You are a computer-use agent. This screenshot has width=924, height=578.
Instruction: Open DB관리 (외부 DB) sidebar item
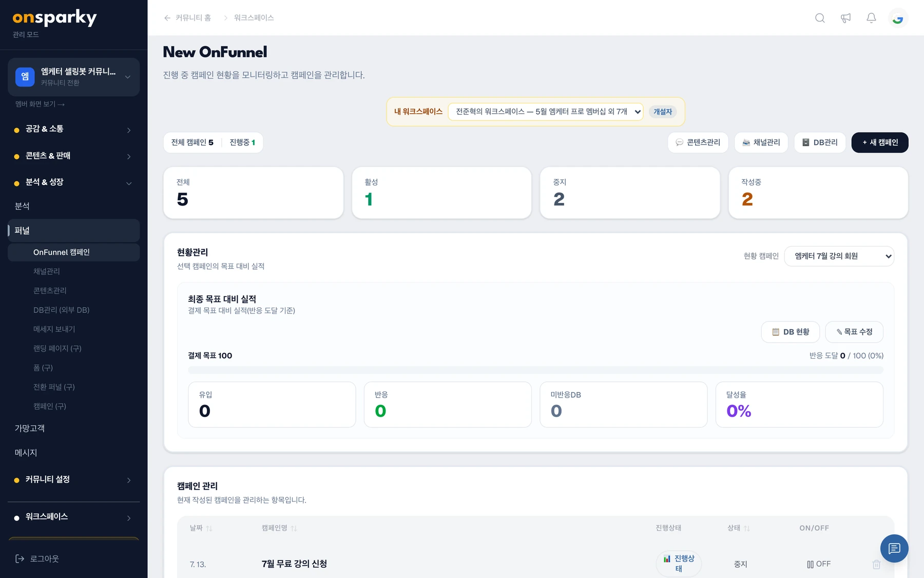coord(73,310)
